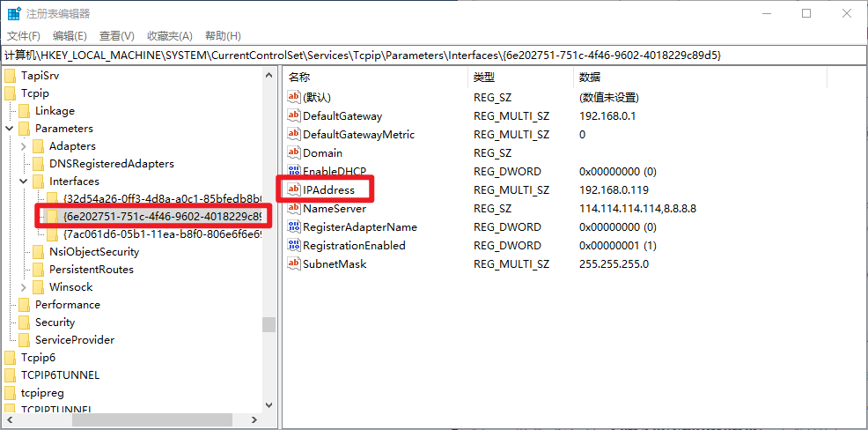Click tree pane horizontal scroll right arrow

(x=254, y=419)
